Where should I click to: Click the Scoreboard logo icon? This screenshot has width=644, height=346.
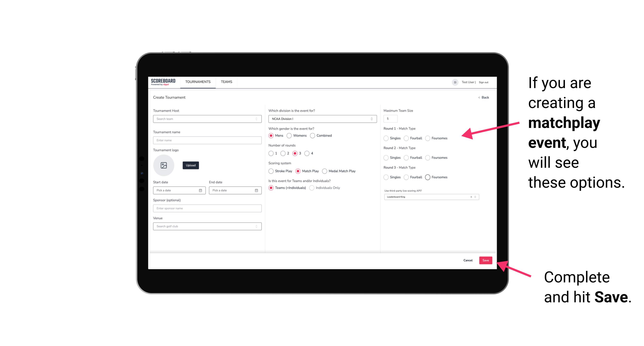click(164, 82)
